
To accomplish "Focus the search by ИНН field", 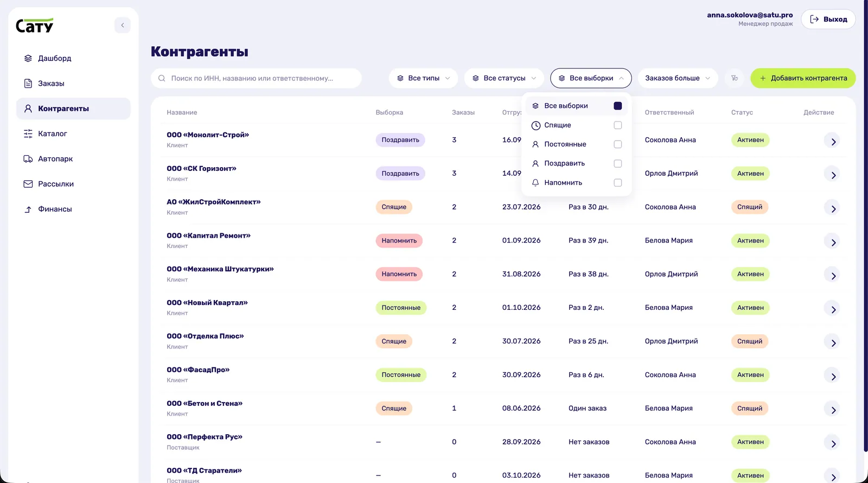I will pos(256,78).
